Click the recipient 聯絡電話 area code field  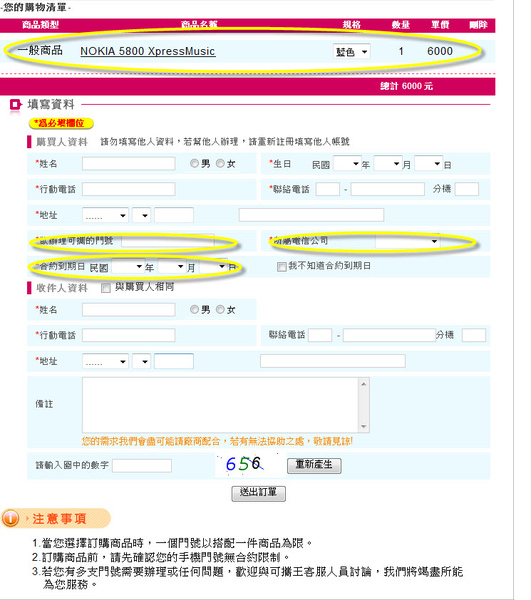point(320,335)
